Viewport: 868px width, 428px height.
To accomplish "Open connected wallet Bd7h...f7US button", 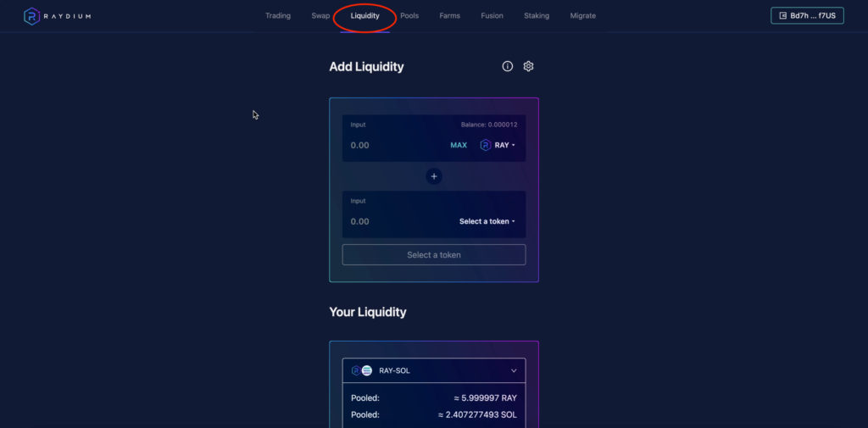I will point(807,15).
